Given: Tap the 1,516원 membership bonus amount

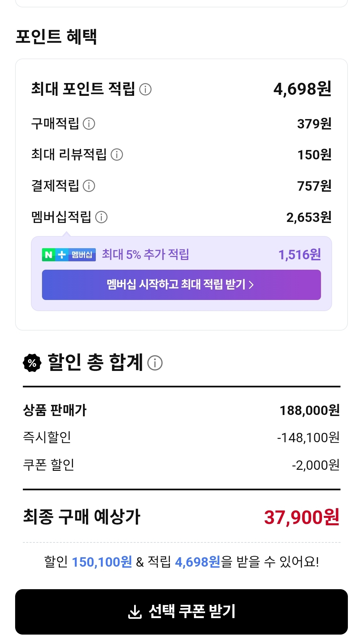Looking at the screenshot, I should click(299, 255).
